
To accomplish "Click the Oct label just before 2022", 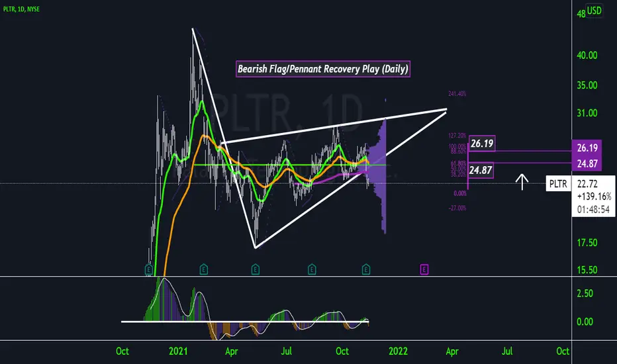I will coord(342,351).
